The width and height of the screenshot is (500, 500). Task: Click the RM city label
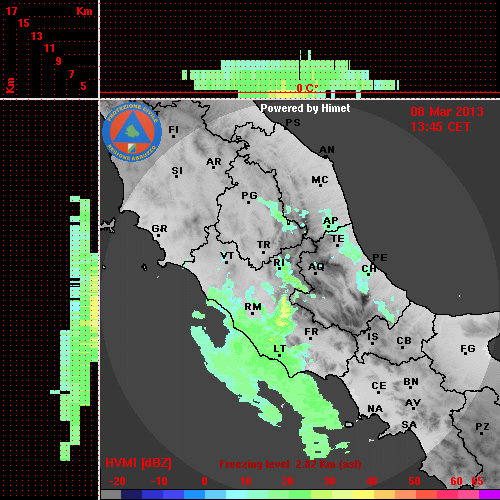click(x=253, y=307)
